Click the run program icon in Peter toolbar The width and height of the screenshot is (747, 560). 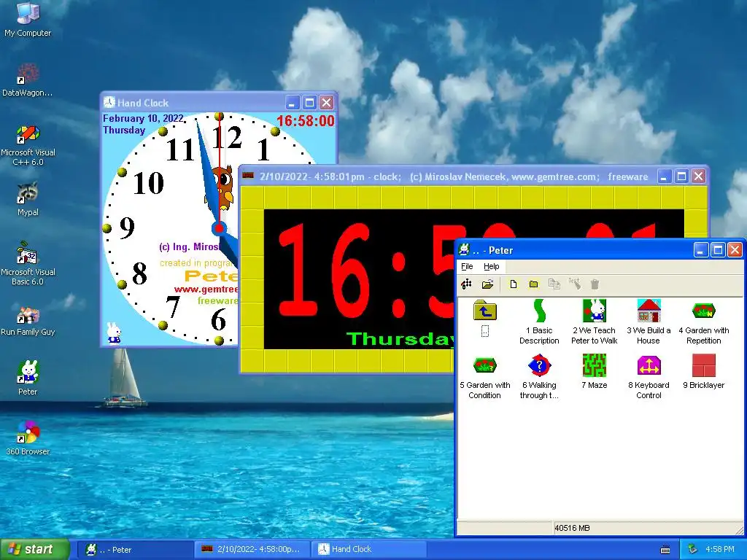466,284
